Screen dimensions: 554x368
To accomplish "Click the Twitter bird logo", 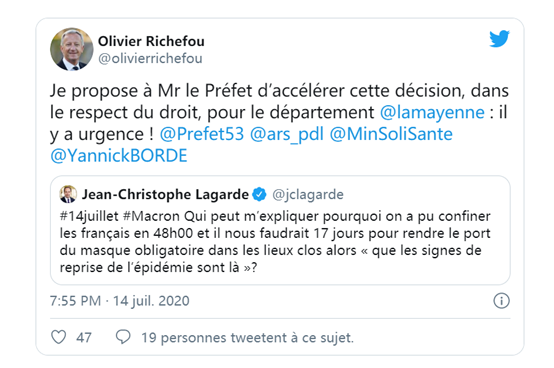I will tap(499, 38).
